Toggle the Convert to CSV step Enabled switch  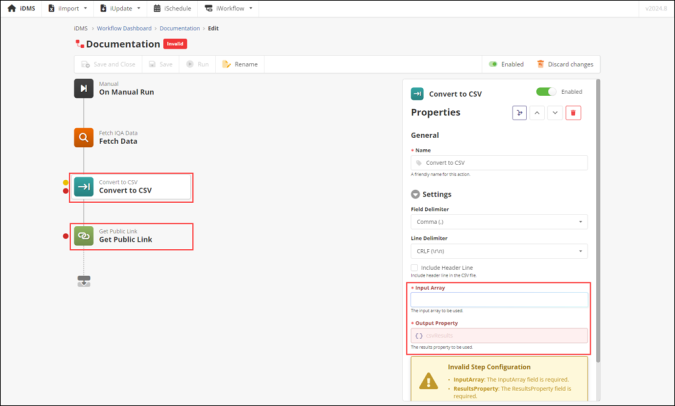point(546,92)
